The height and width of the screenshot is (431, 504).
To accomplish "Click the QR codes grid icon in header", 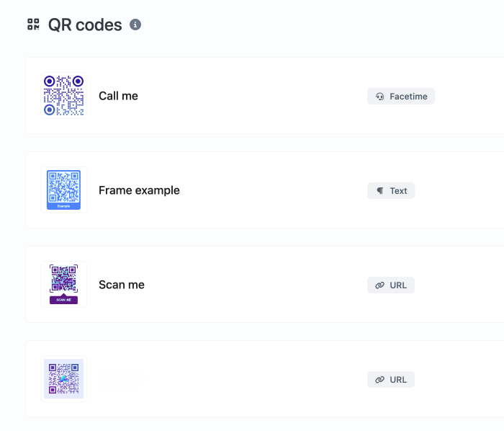I will [x=33, y=25].
